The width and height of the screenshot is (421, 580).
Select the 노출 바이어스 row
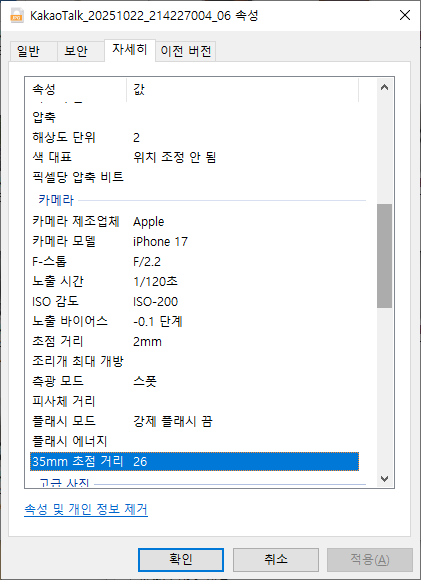[x=194, y=321]
